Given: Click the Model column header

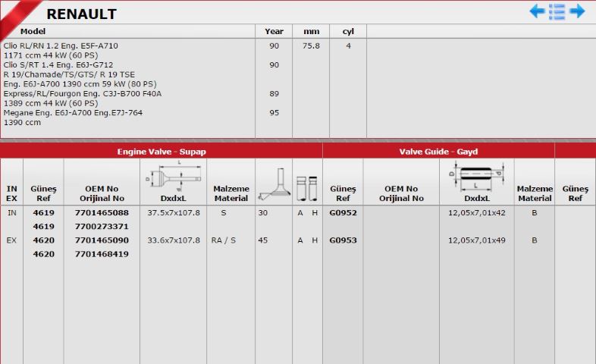Looking at the screenshot, I should click(33, 32).
